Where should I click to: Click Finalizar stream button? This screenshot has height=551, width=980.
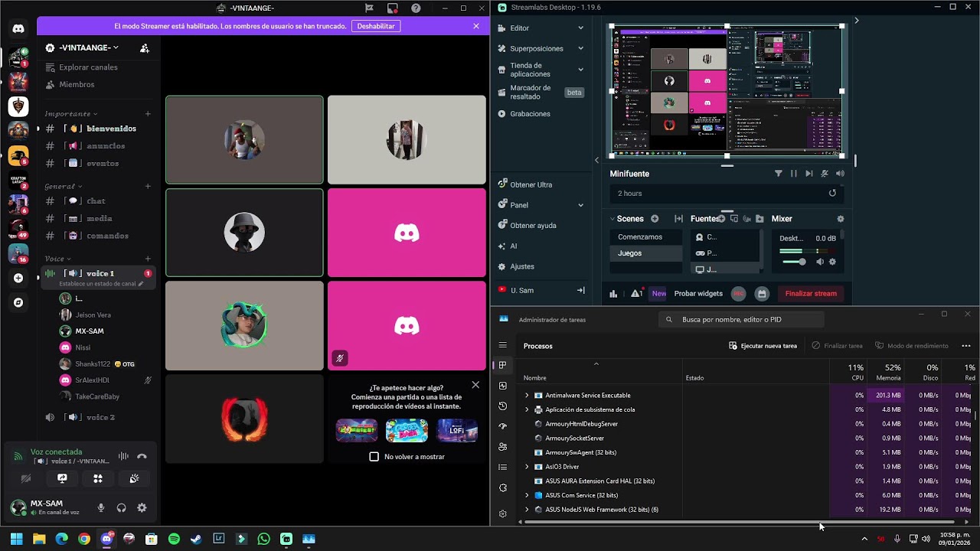click(x=811, y=294)
